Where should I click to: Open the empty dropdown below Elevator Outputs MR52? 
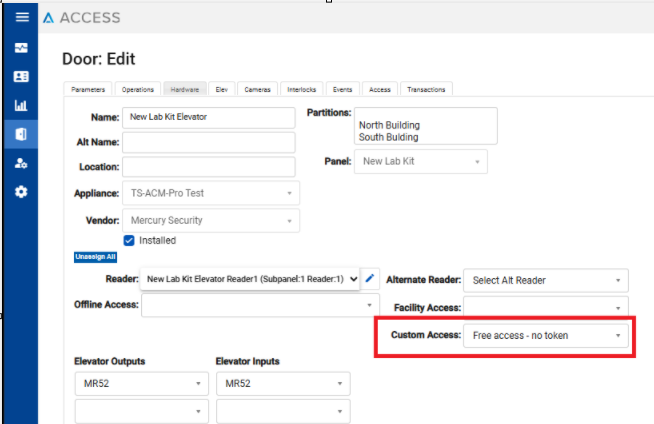[142, 411]
